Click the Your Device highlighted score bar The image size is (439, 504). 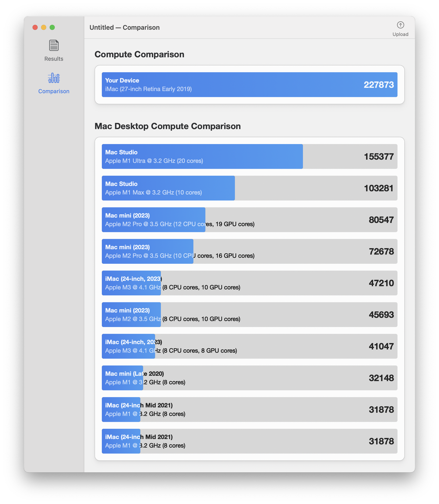250,85
